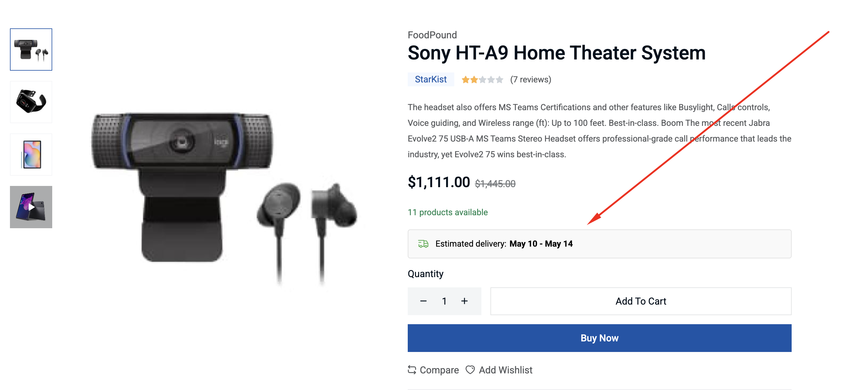Screen dimensions: 868x390
Task: Increase quantity with the plus button
Action: click(x=464, y=301)
